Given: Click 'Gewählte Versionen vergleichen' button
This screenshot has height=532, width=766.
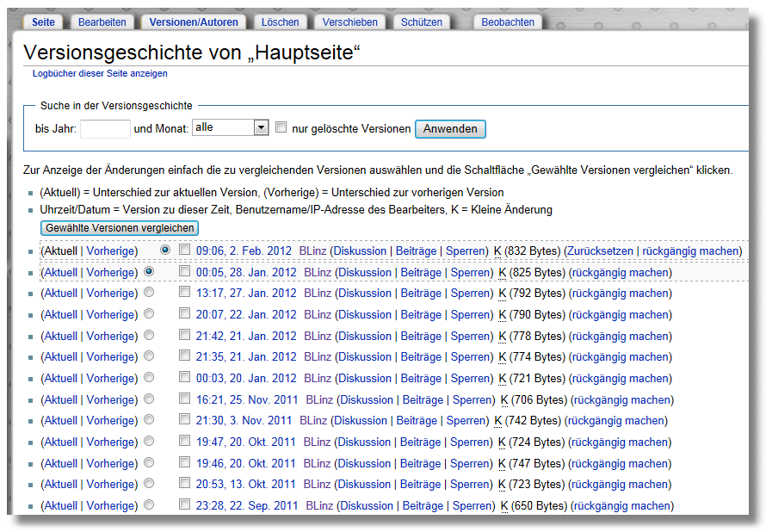Looking at the screenshot, I should click(120, 228).
